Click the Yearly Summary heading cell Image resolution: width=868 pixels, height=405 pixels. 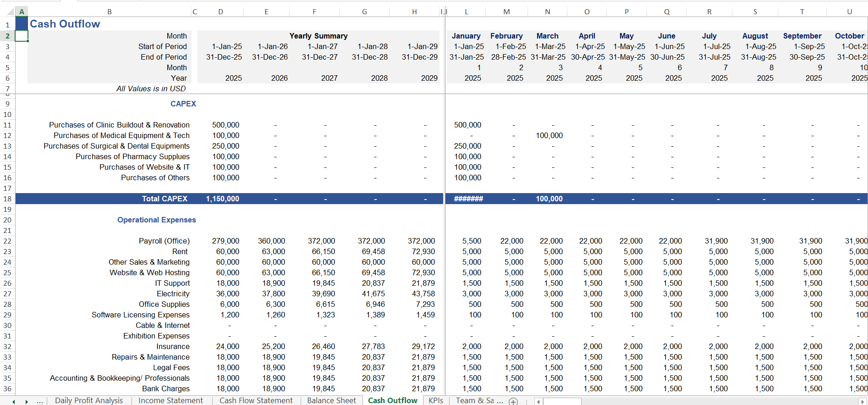click(319, 36)
